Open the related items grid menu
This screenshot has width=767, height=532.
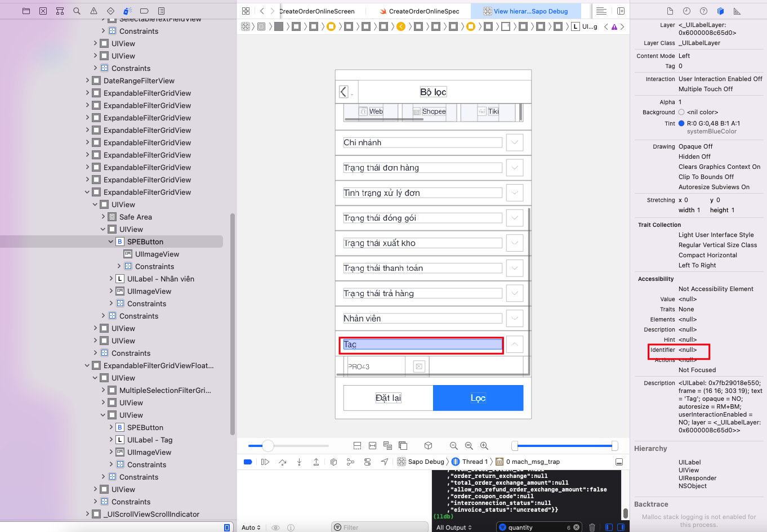click(x=246, y=11)
